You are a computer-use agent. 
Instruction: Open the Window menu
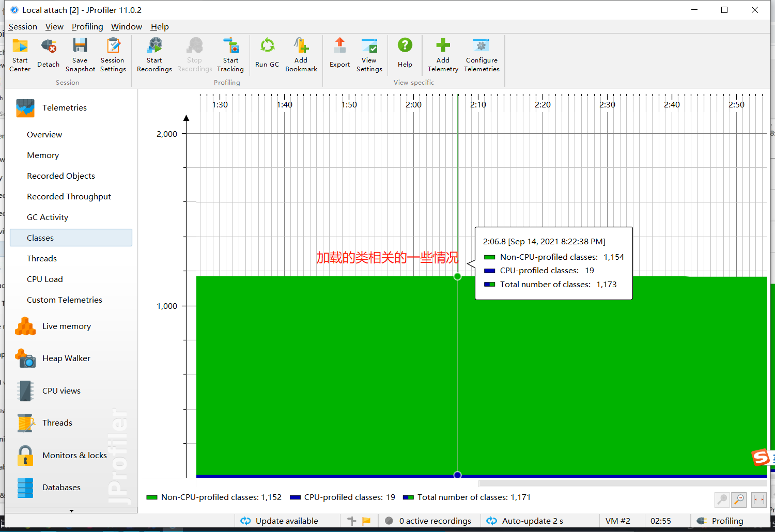[126, 26]
